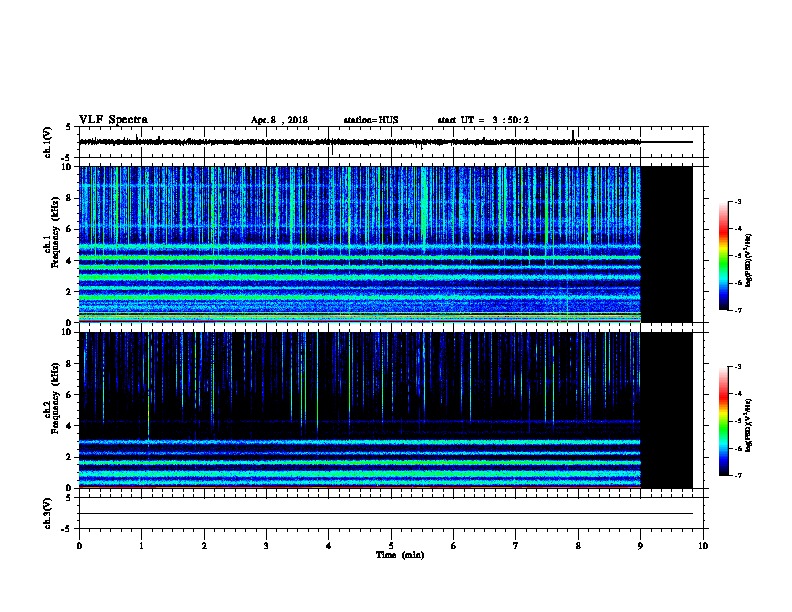792x612 pixels.
Task: Click the "10" kHz tick of ch.1 spectrogram
Action: (x=67, y=167)
